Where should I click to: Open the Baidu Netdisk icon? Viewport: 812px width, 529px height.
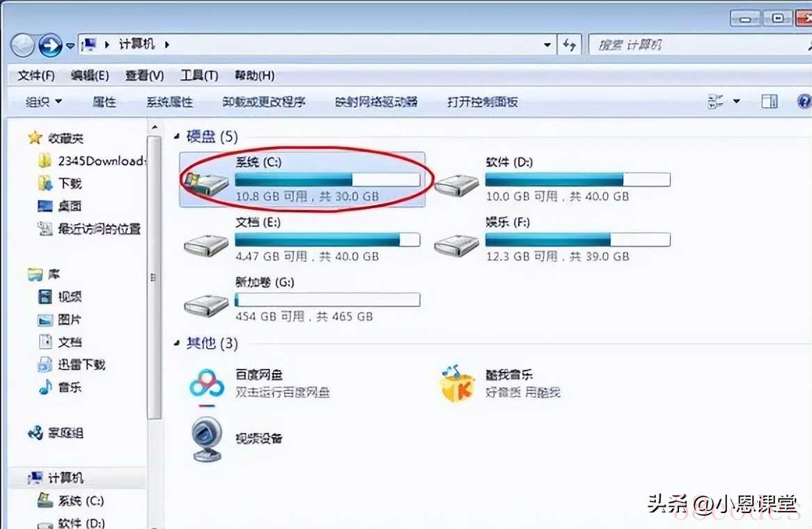(x=207, y=384)
